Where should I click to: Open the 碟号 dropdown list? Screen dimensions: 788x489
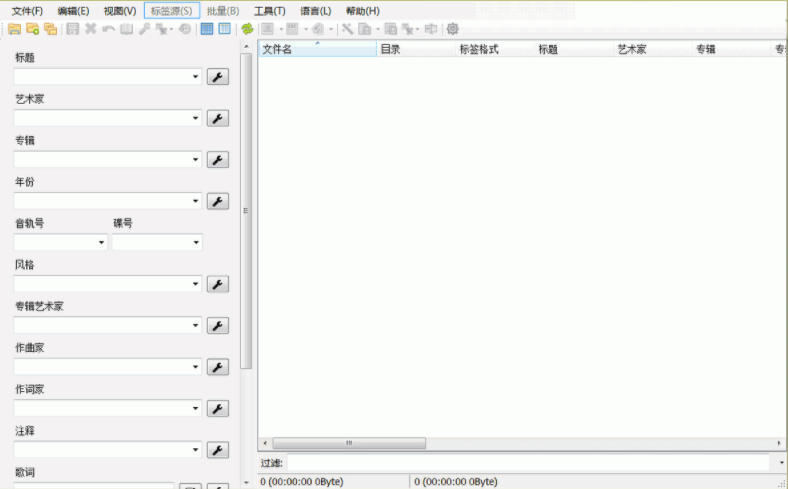(195, 243)
